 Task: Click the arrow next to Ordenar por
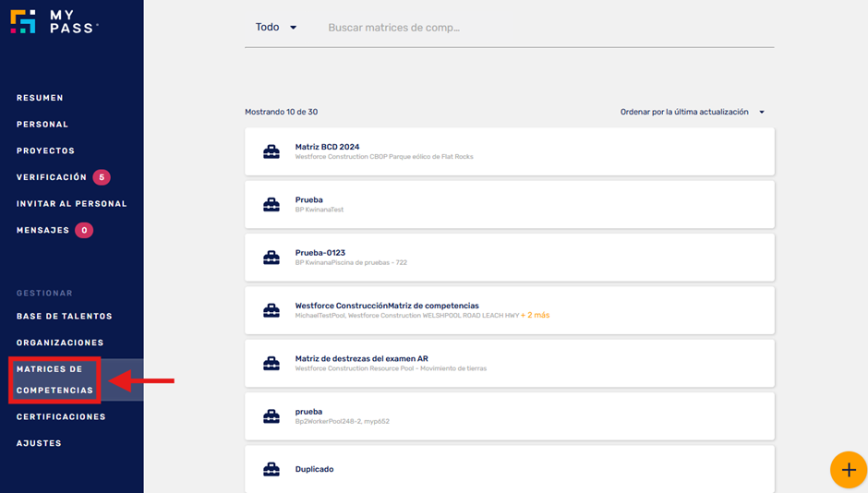tap(762, 112)
